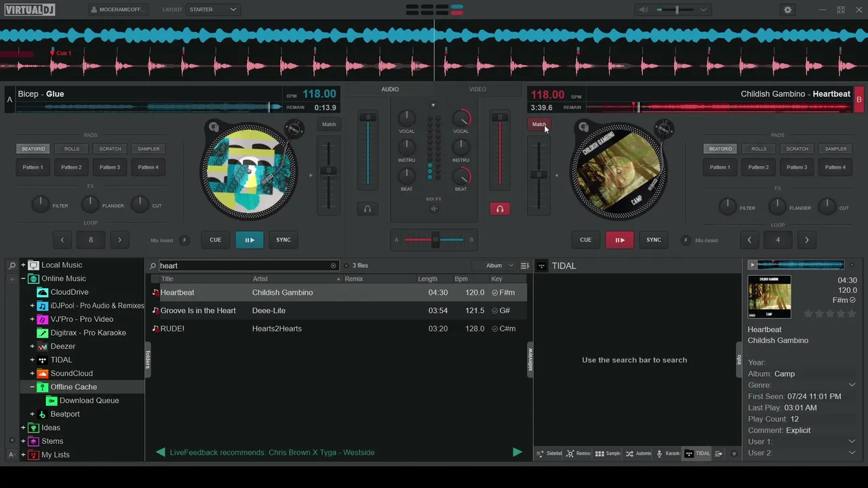Screen dimensions: 868x488
Task: Open the Download Queue folder
Action: 89,401
